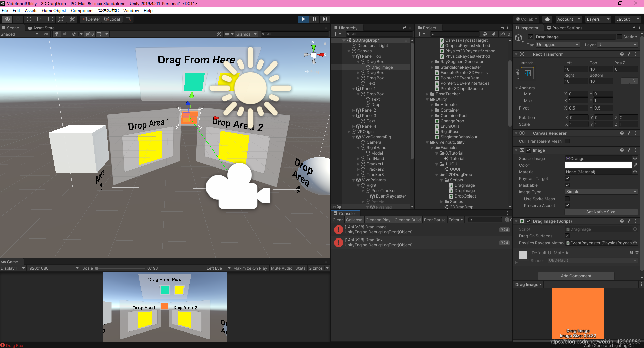Pick color with eyedropper icon

(635, 165)
